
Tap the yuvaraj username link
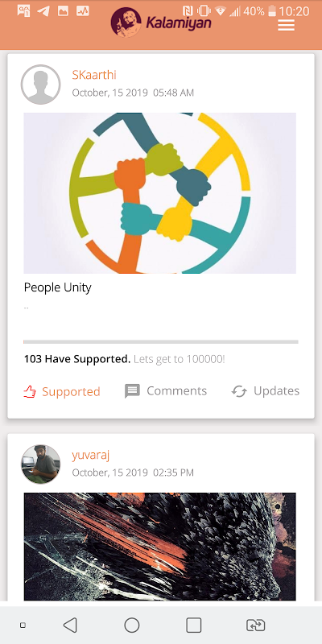90,455
